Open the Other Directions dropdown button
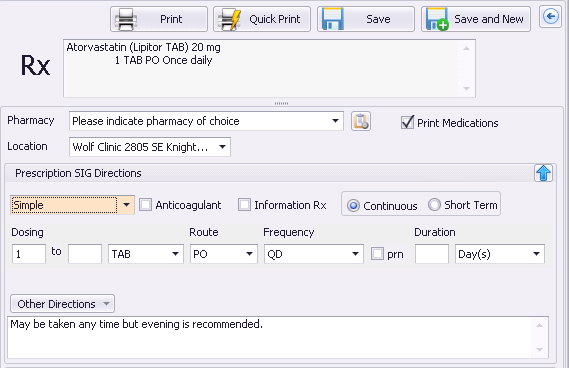This screenshot has height=368, width=569. click(62, 304)
